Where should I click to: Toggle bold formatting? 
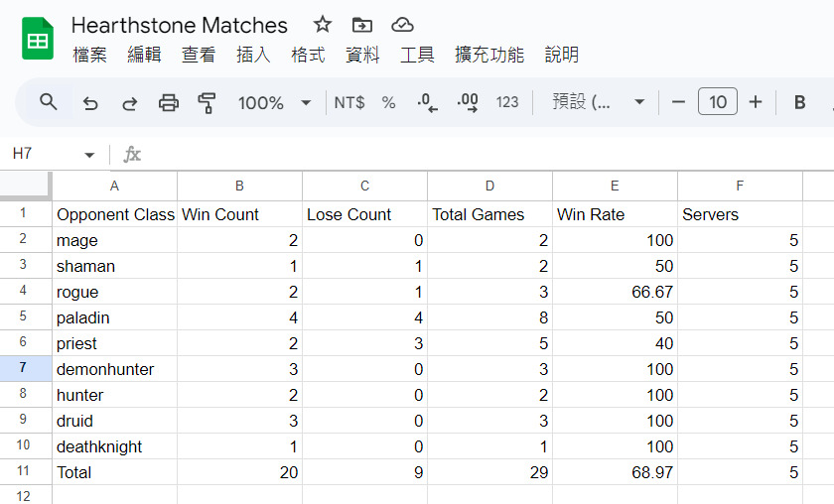click(799, 102)
